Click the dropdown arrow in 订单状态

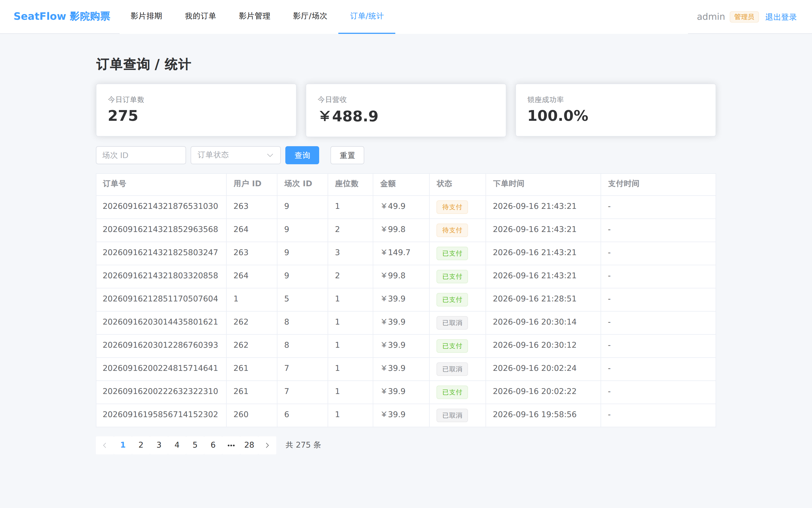[270, 155]
